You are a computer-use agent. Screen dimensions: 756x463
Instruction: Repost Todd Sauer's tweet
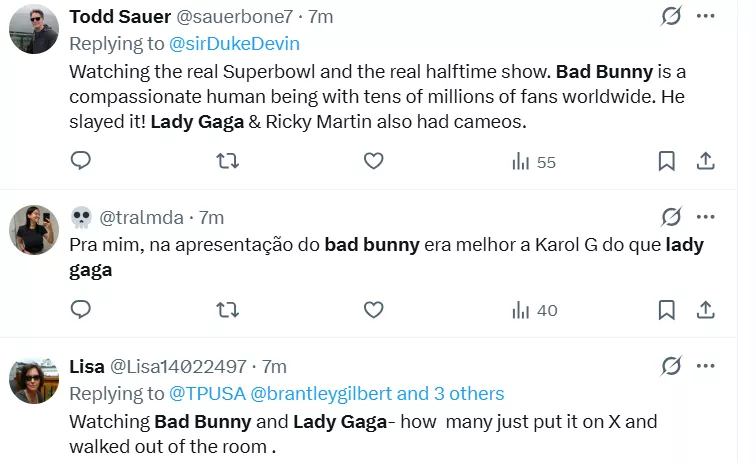click(228, 161)
